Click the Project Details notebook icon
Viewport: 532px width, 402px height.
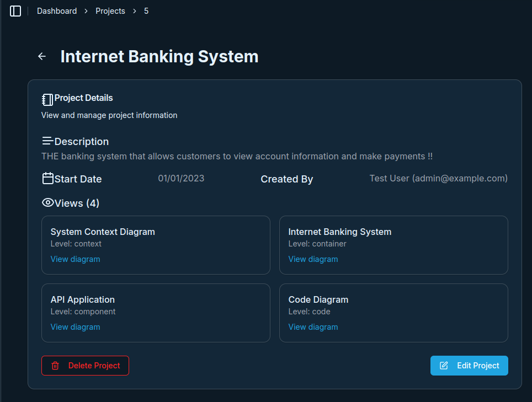(x=47, y=99)
